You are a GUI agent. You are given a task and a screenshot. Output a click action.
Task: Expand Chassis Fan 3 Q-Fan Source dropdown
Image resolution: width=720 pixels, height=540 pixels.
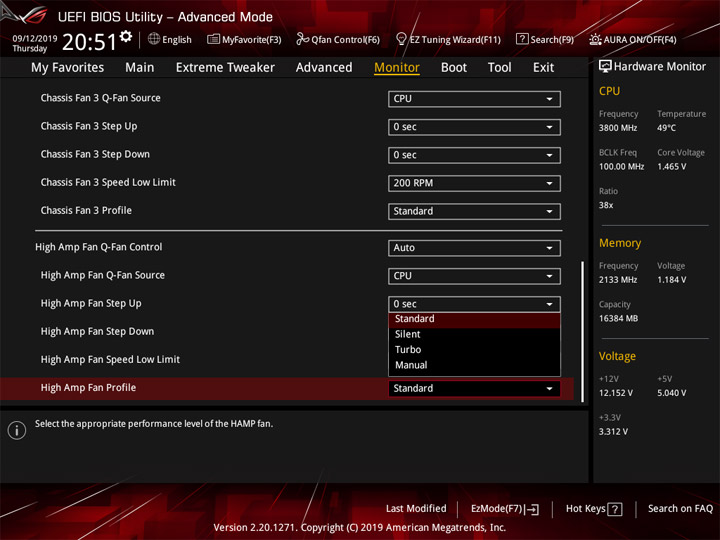[x=474, y=99]
